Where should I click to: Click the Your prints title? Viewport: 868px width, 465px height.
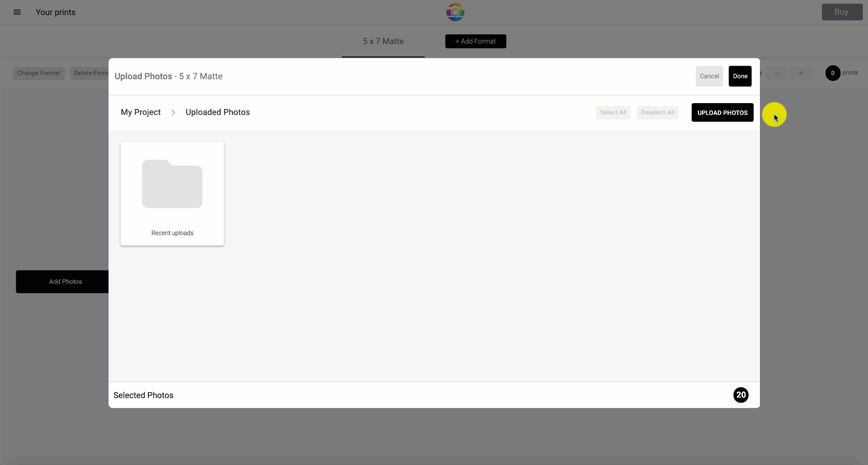[x=56, y=12]
